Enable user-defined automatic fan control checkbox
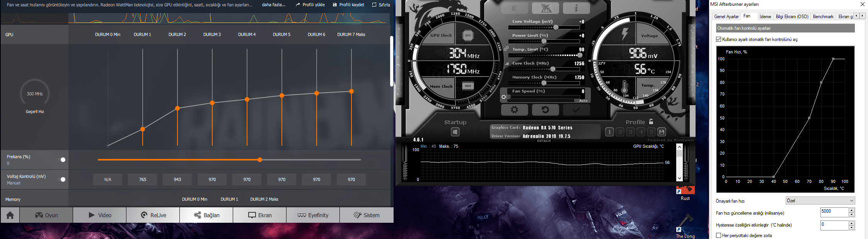This screenshot has height=239, width=868. click(718, 39)
